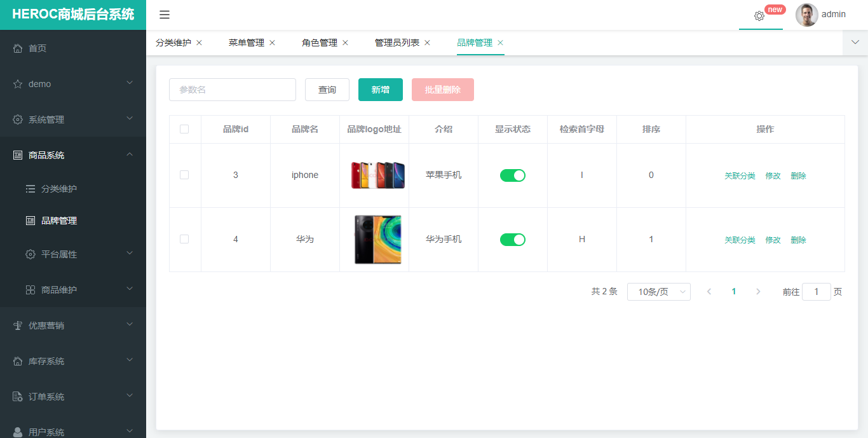Open the settings gear icon in header
The image size is (868, 438).
tap(759, 16)
